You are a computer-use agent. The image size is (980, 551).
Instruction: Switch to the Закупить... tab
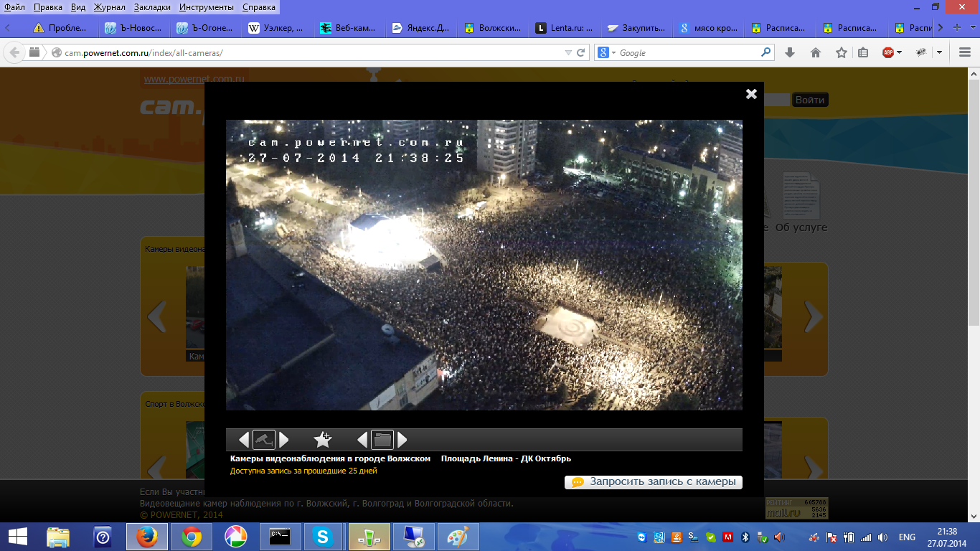636,29
